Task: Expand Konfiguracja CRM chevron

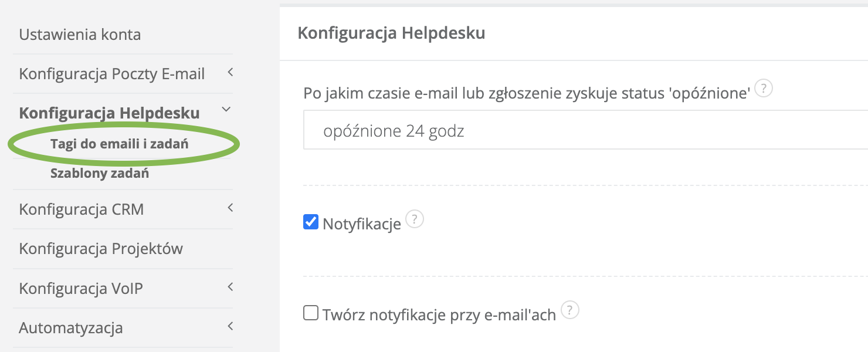Action: click(230, 208)
